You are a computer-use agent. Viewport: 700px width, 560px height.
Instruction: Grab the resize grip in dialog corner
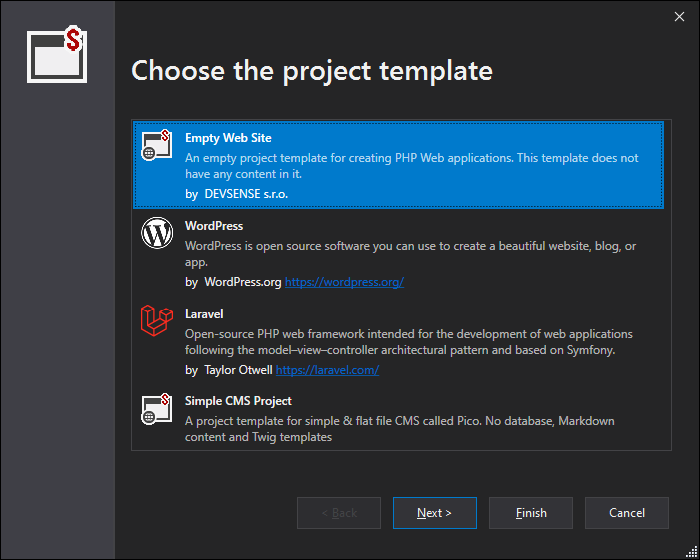[x=692, y=552]
